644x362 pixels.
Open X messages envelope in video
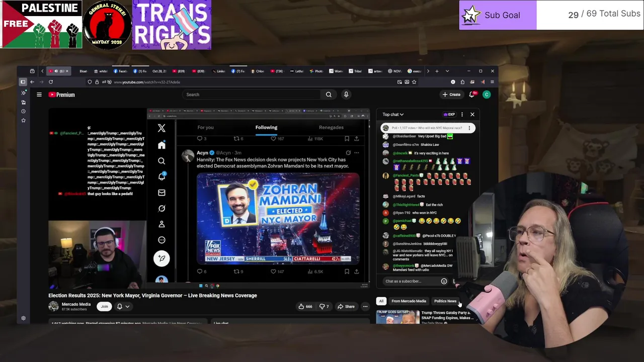pyautogui.click(x=162, y=193)
